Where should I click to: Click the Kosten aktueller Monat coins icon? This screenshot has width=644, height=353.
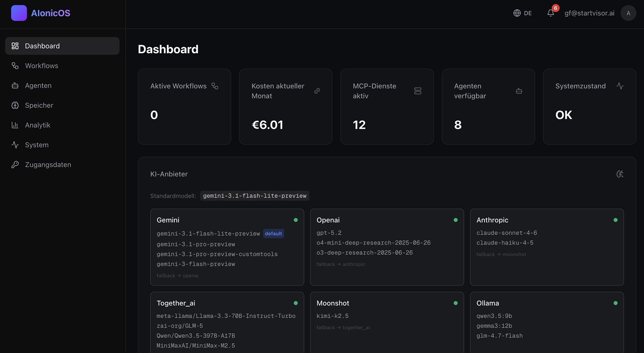coord(317,91)
